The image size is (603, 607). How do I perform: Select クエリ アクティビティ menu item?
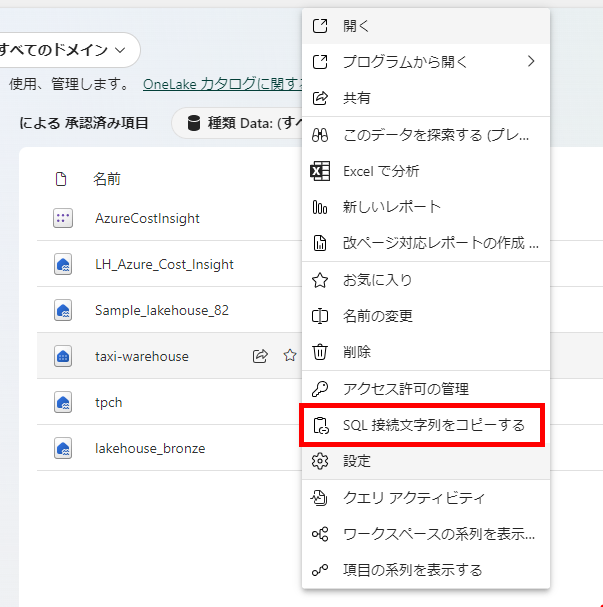[426, 498]
